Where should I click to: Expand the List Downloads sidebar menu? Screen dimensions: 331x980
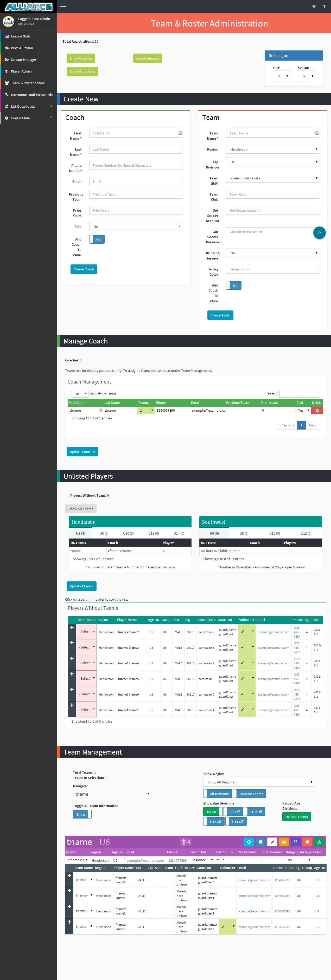(29, 107)
